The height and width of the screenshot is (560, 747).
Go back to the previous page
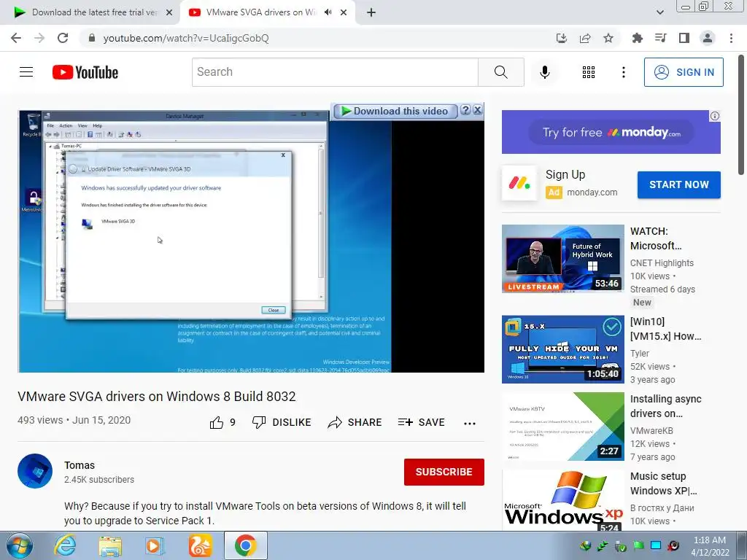16,38
